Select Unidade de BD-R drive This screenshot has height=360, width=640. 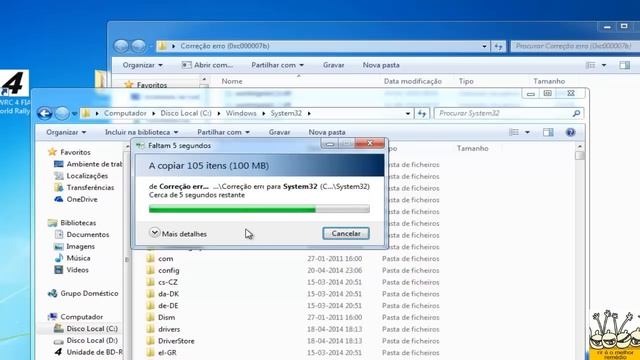(x=88, y=352)
